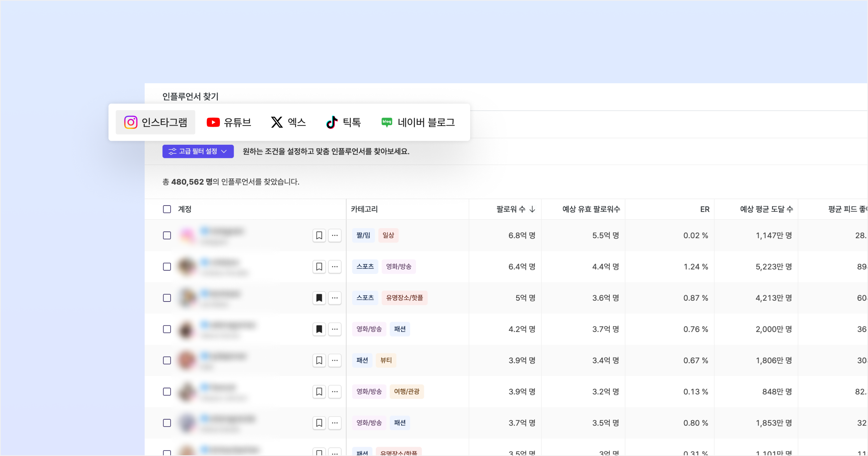Screen dimensions: 868x456
Task: Tick checkbox for the 0.87 % ER row
Action: pos(167,298)
